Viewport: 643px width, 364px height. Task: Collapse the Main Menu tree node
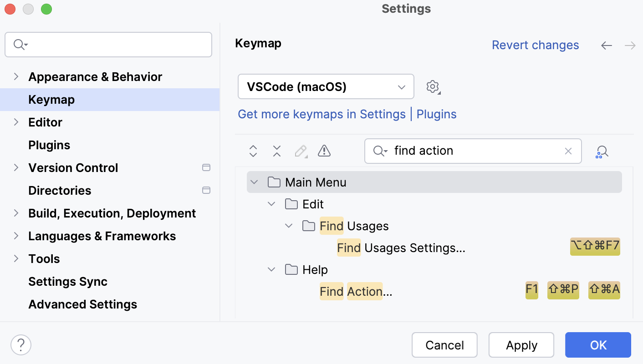(254, 182)
